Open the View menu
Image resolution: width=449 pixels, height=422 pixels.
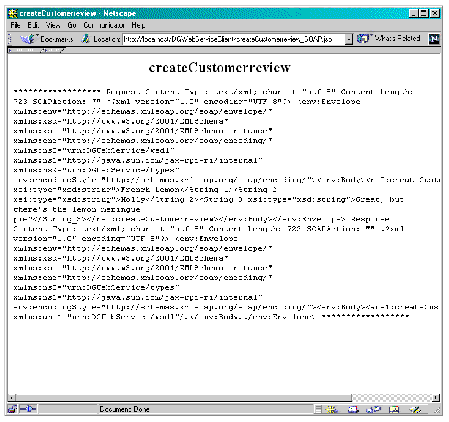[x=53, y=25]
